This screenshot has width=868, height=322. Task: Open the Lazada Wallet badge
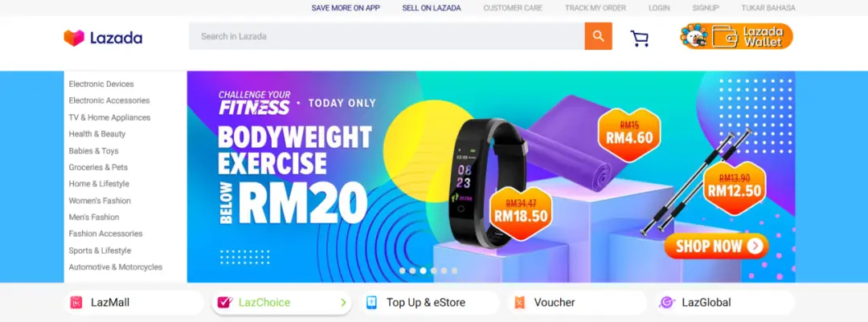736,36
